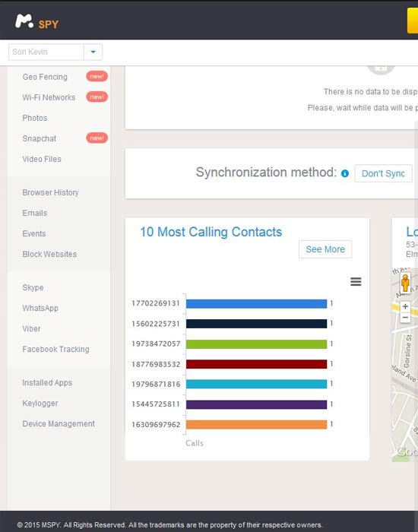Image resolution: width=418 pixels, height=532 pixels.
Task: Open WhatsApp monitoring page
Action: pos(40,309)
